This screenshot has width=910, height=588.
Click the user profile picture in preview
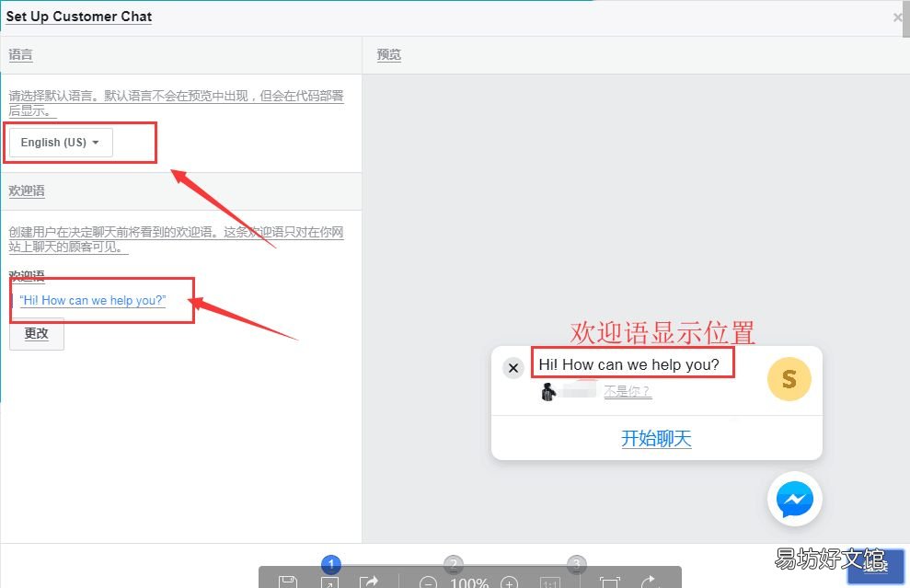click(x=548, y=392)
